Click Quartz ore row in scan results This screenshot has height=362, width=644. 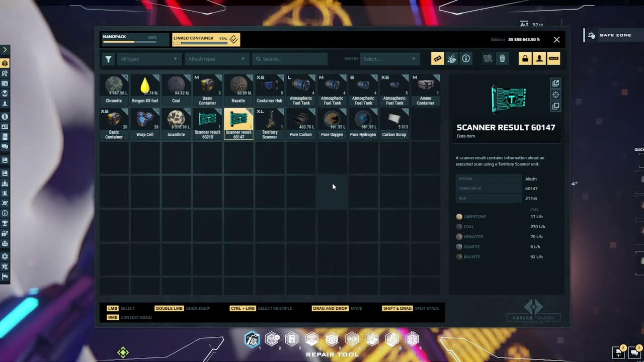[x=504, y=247]
